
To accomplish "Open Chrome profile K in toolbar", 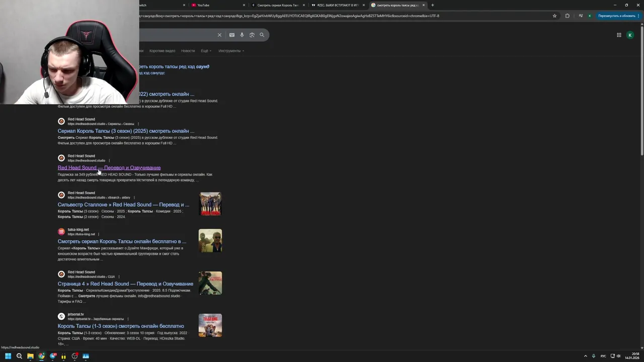I will coord(590,16).
